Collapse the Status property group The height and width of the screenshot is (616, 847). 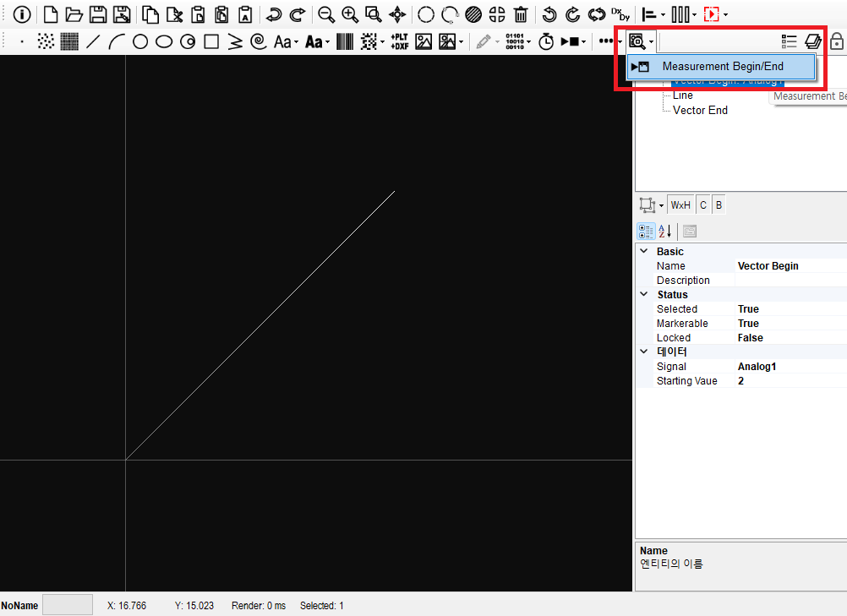pyautogui.click(x=644, y=294)
